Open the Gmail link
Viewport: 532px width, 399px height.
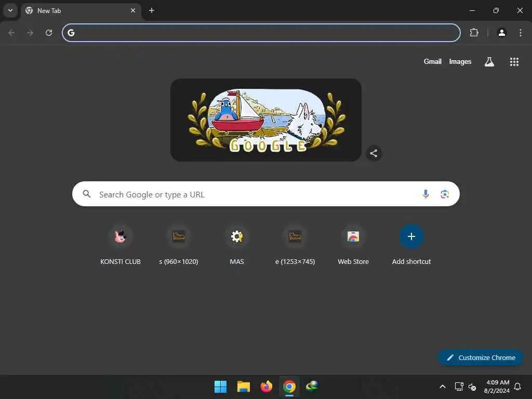coord(432,61)
